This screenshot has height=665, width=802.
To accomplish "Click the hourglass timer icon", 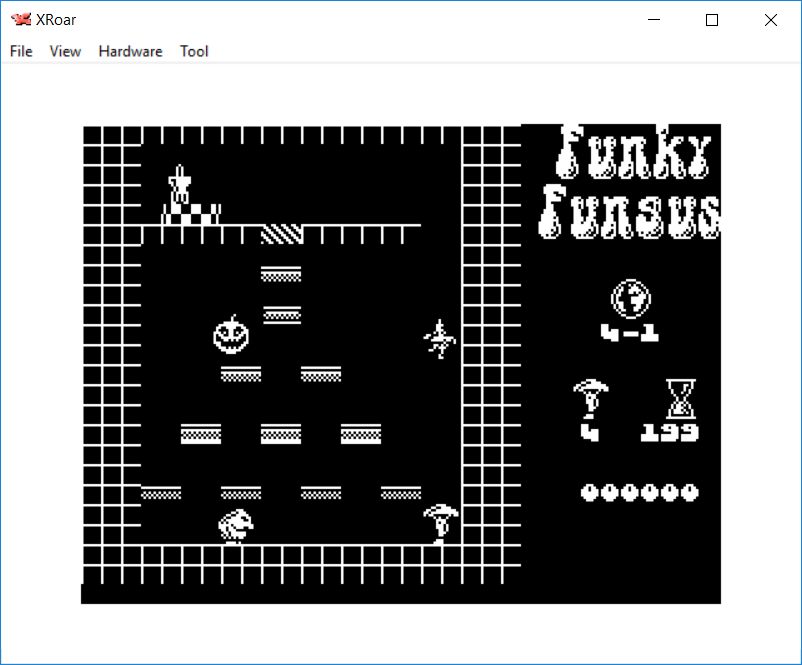I will pos(680,398).
